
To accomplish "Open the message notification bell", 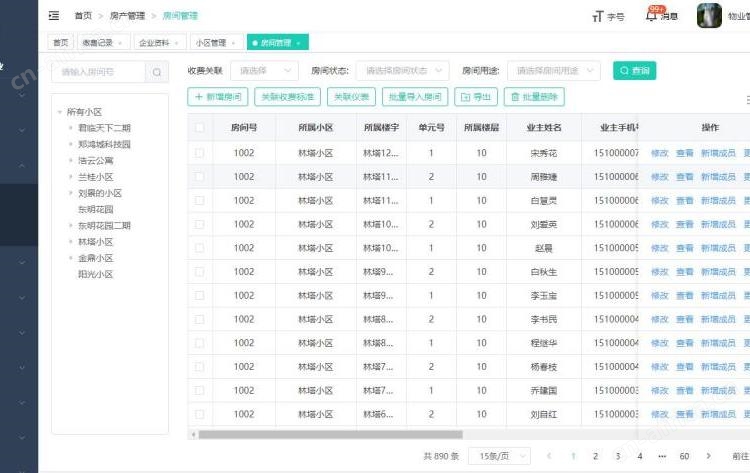I will click(652, 16).
